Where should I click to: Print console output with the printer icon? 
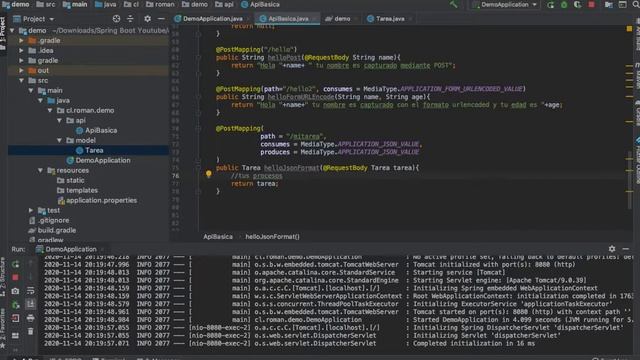(x=31, y=318)
